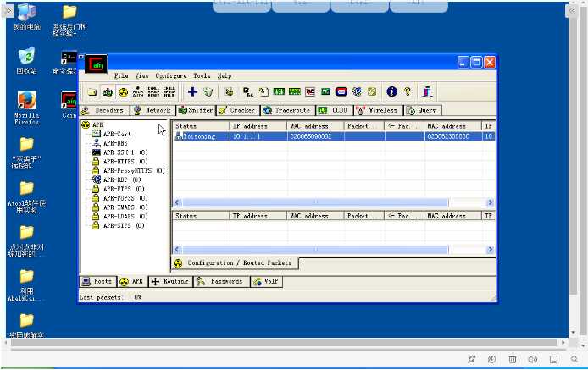Open the RSA SecurID token calculator icon

click(x=341, y=91)
